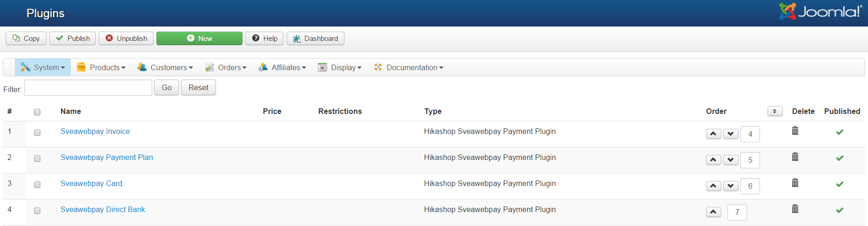Click the Reset filter button
868x226 pixels.
coord(198,87)
